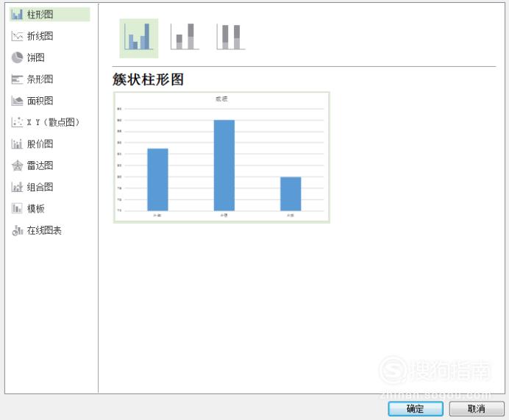Click the 组合图 label text
This screenshot has height=420, width=509.
click(40, 187)
